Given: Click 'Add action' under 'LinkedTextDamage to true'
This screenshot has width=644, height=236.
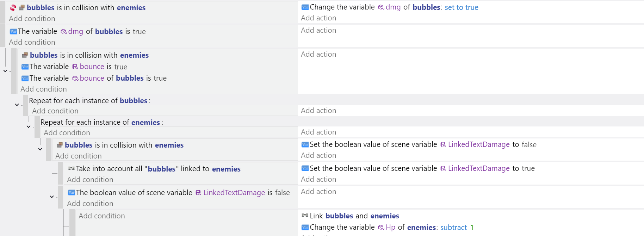Looking at the screenshot, I should [318, 179].
